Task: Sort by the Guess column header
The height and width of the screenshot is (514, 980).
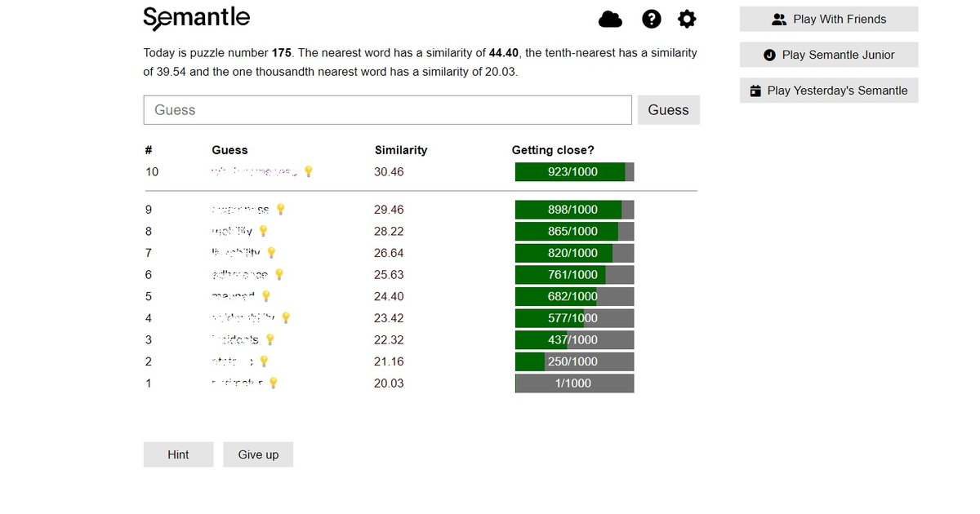Action: (229, 150)
